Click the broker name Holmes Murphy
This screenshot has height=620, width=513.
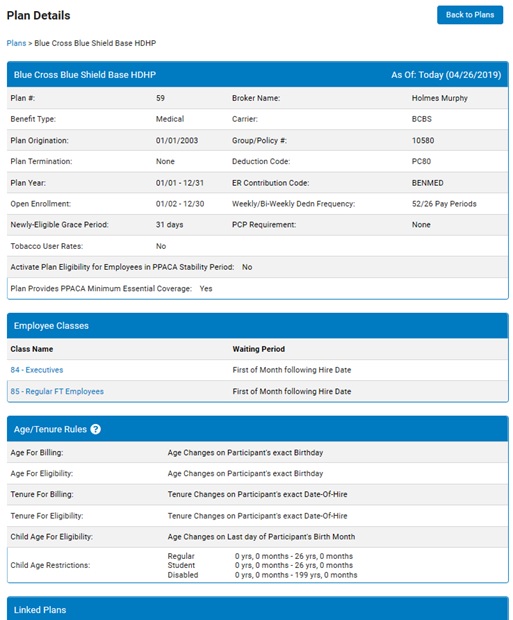pos(439,98)
